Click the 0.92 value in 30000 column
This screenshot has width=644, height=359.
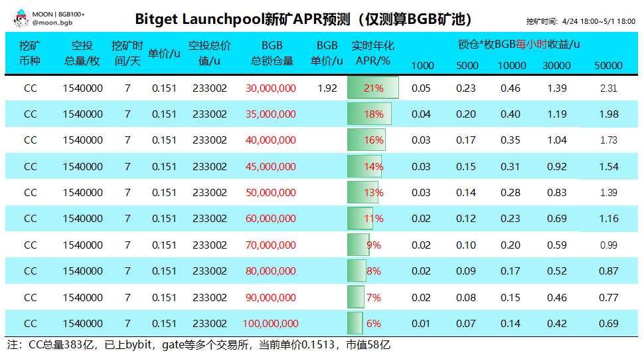(556, 167)
